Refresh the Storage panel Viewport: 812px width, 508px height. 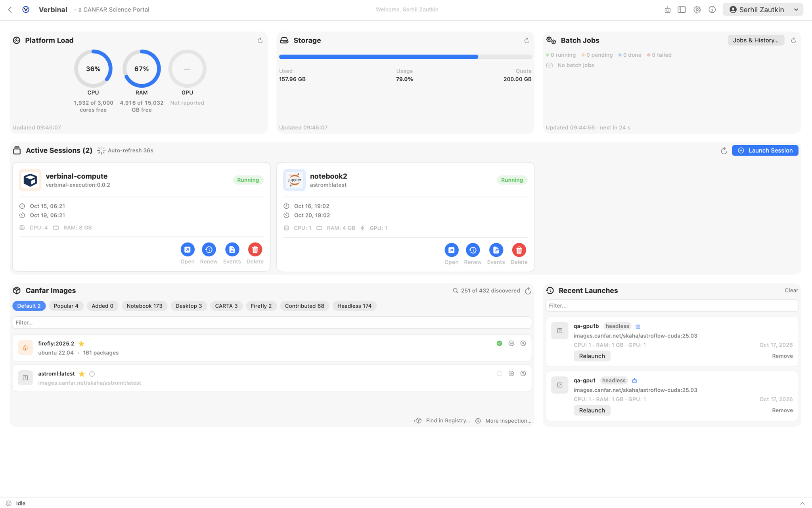click(527, 40)
